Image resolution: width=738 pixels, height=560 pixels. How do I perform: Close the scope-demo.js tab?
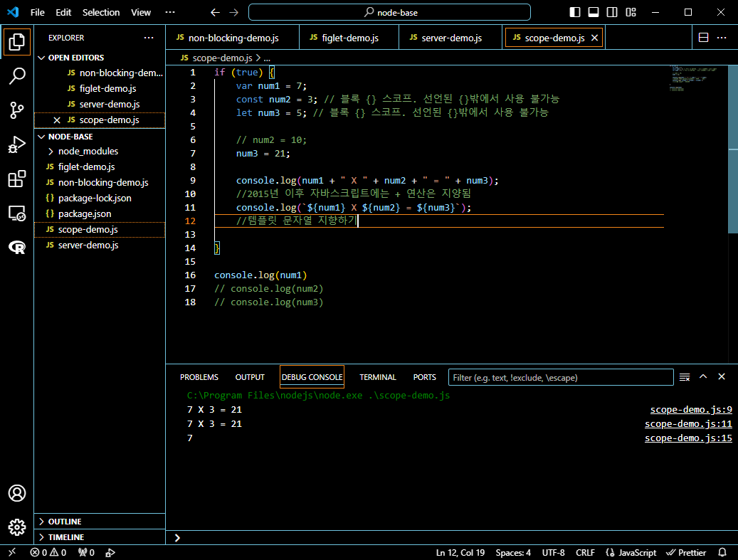(x=594, y=38)
